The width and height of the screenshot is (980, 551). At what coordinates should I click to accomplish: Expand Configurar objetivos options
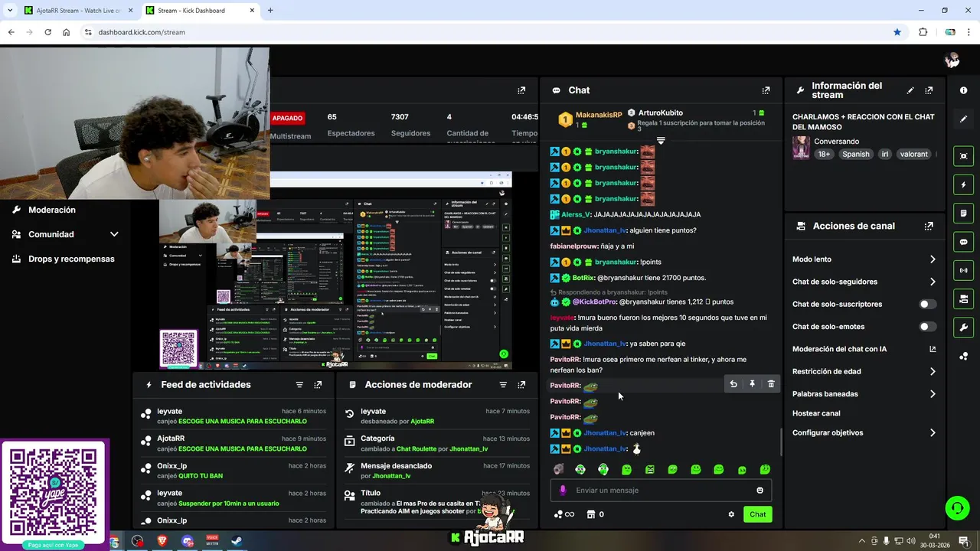pyautogui.click(x=933, y=432)
